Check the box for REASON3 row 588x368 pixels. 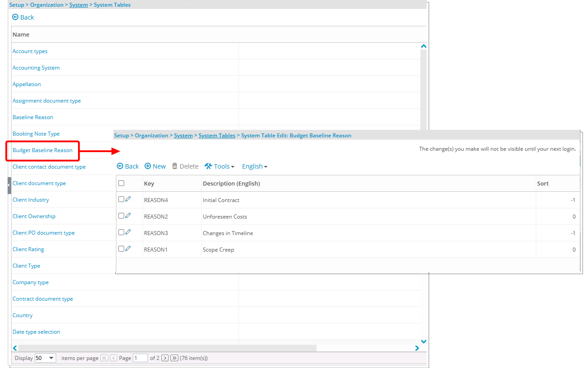click(121, 232)
